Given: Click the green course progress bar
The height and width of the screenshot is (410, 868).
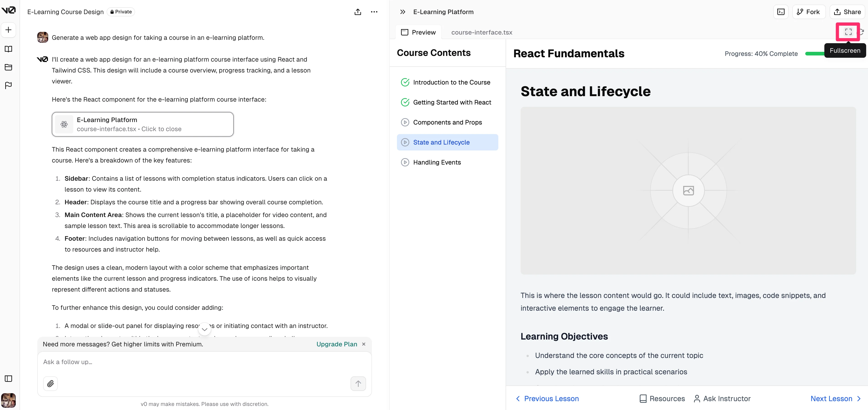Looking at the screenshot, I should [x=814, y=54].
